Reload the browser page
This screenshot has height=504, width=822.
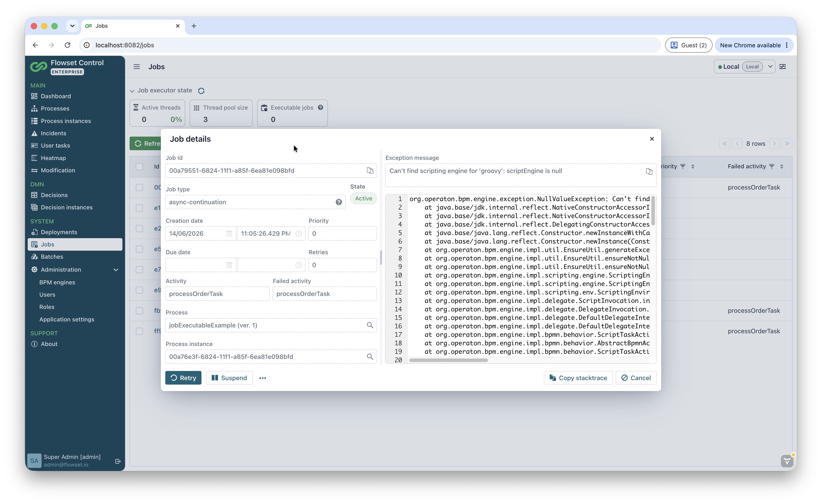[67, 45]
